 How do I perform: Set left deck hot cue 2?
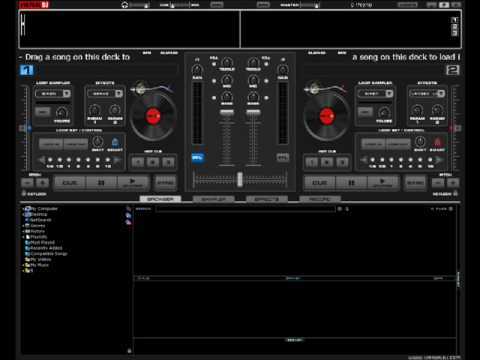point(153,162)
